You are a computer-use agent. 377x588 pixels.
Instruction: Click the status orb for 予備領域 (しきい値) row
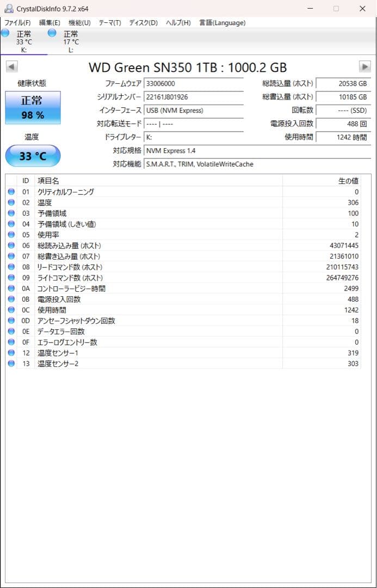point(11,224)
